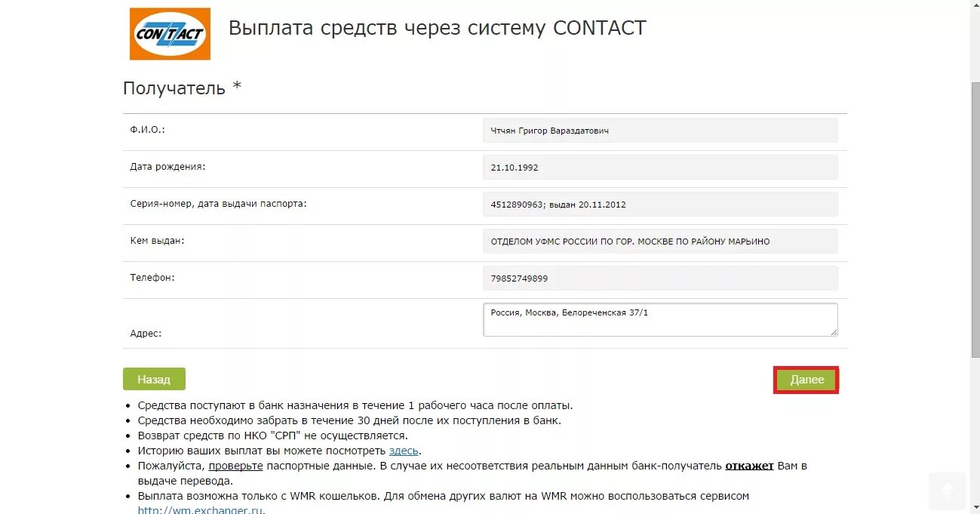Click the Адрес field label

[146, 333]
